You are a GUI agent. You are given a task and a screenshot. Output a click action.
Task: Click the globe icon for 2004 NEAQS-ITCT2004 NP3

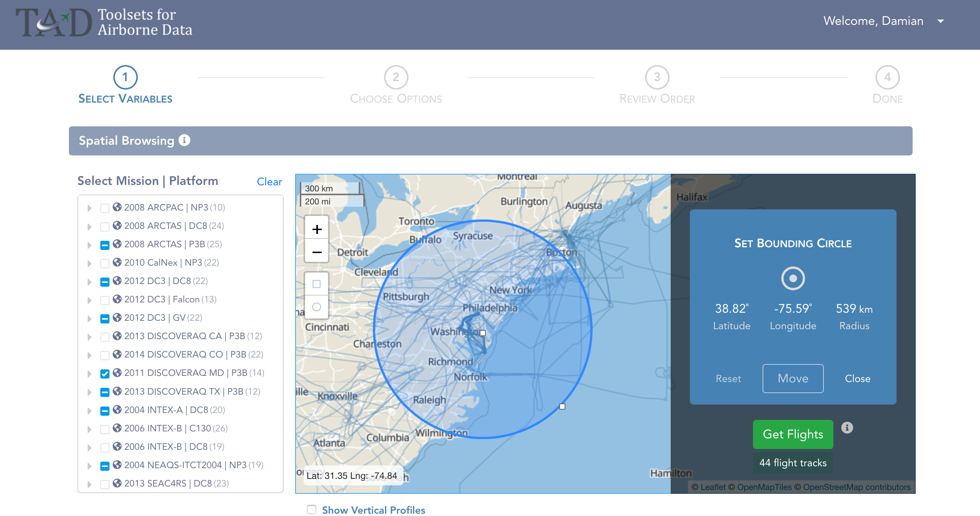pos(118,465)
